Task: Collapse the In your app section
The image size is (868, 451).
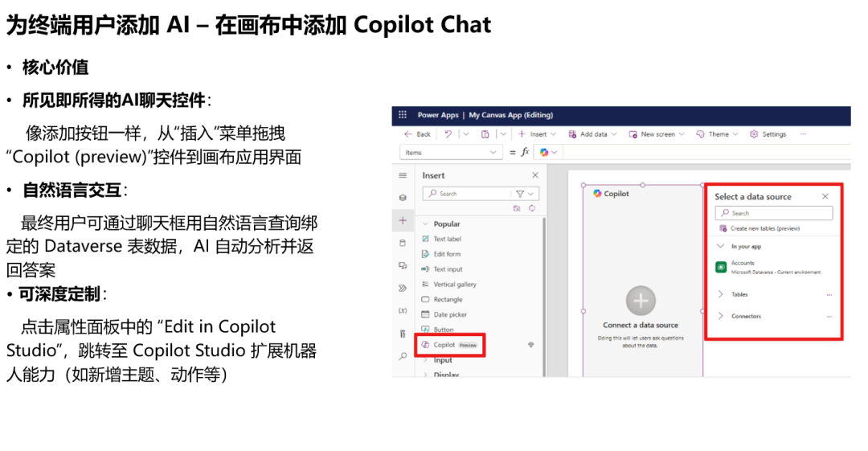Action: [x=720, y=246]
